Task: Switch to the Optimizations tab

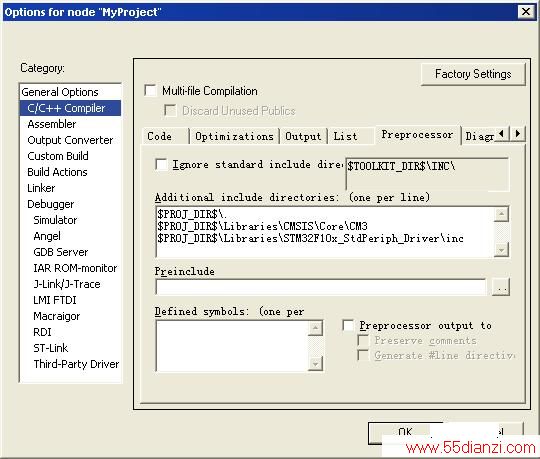Action: pyautogui.click(x=234, y=136)
